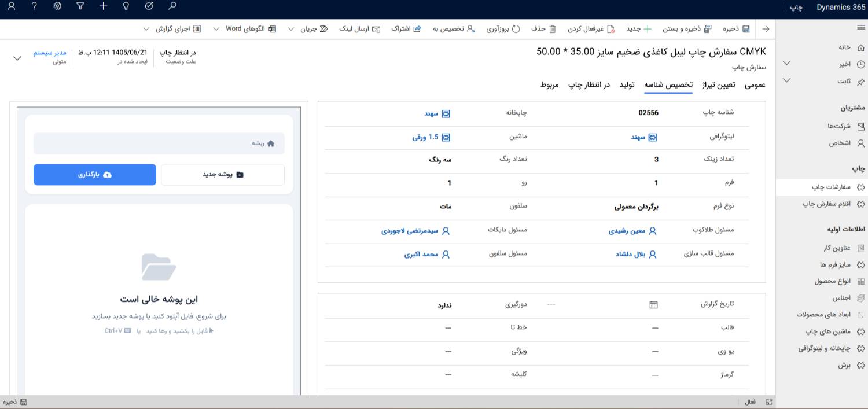Click the blue بارگذاری upload button

(x=95, y=175)
